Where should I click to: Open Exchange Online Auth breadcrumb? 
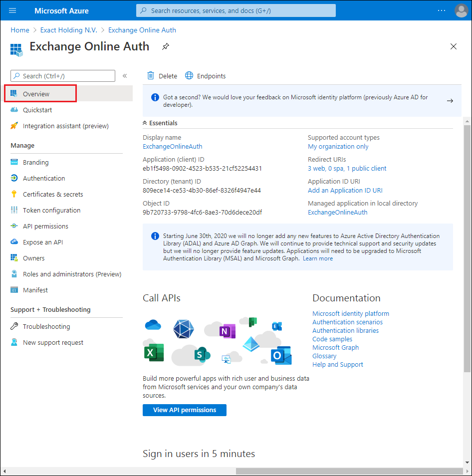(142, 30)
